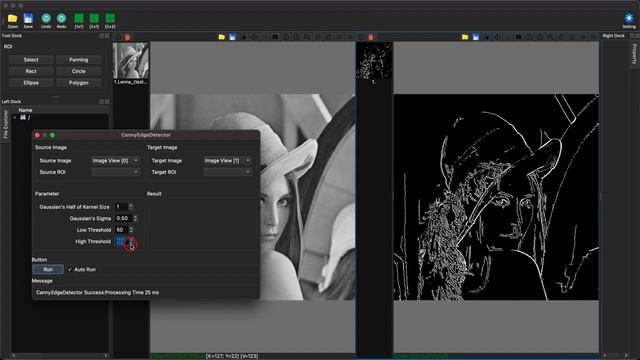The width and height of the screenshot is (640, 360).
Task: Save image using left image view disk icon
Action: (x=232, y=37)
